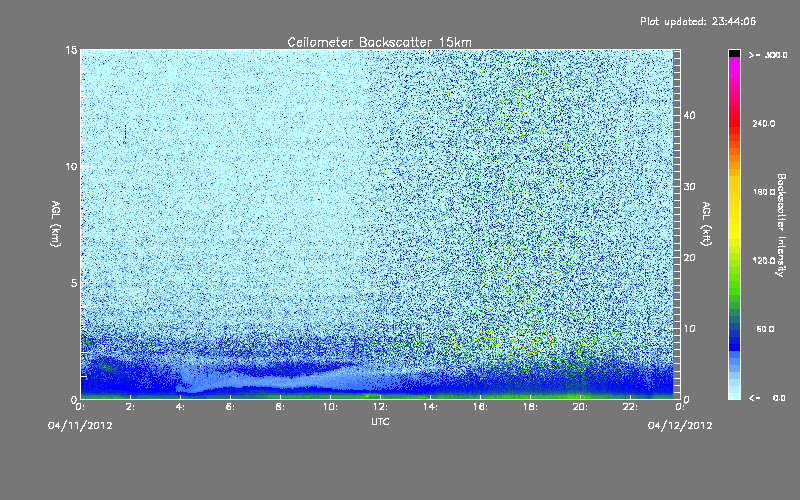Image resolution: width=800 pixels, height=500 pixels.
Task: Select the 40 kft tick label on right axis
Action: tap(689, 115)
